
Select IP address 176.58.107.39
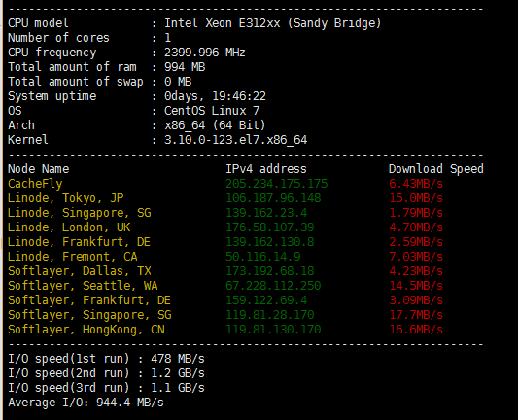coord(270,227)
